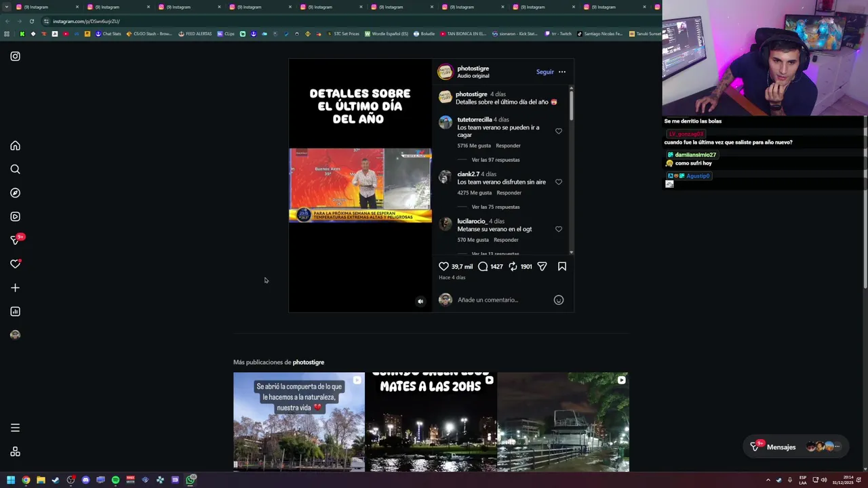Open the flooded dock night post thumbnail
Screen dimensions: 868x488
pyautogui.click(x=563, y=422)
